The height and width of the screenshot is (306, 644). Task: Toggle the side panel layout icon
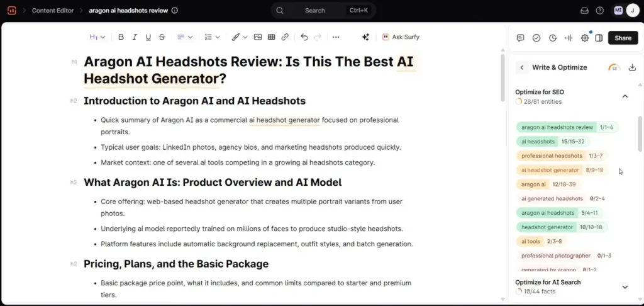coord(599,38)
